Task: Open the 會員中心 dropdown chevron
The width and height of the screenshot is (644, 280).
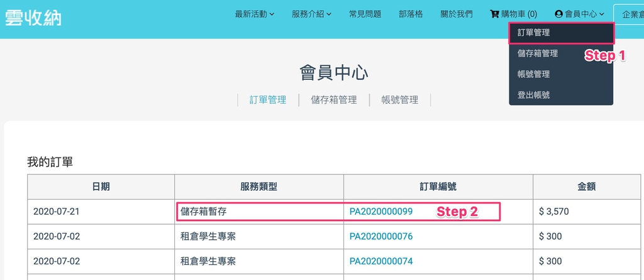Action: point(602,14)
